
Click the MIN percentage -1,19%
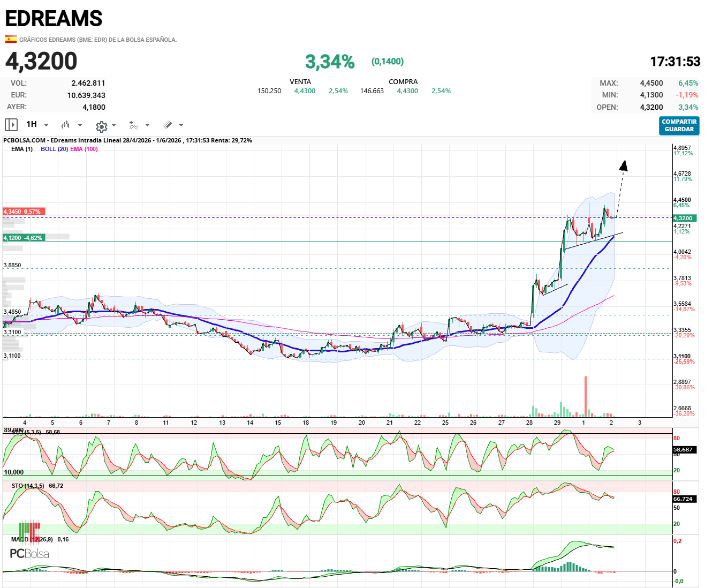[x=687, y=95]
